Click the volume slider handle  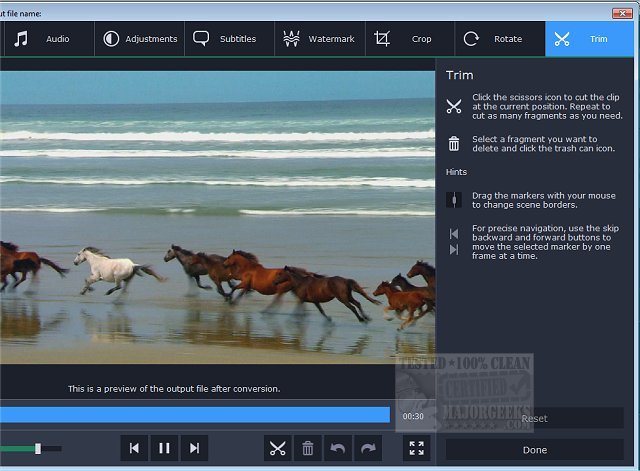pyautogui.click(x=38, y=449)
